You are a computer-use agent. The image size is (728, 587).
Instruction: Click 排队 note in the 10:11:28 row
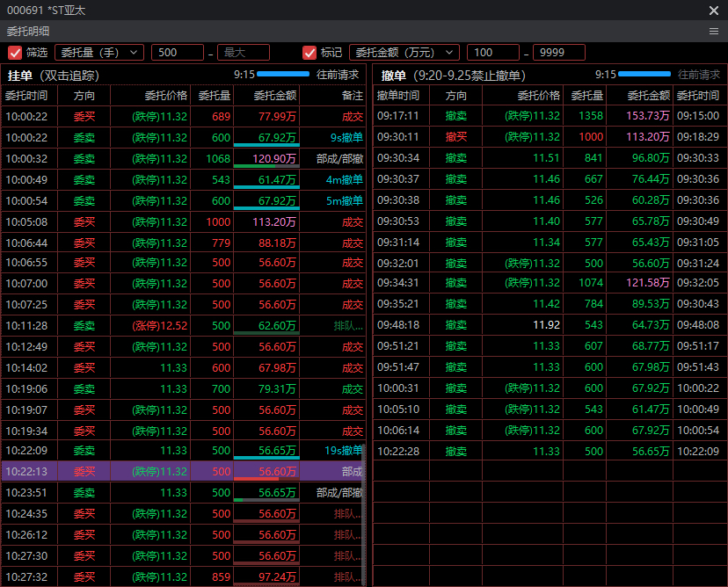348,326
